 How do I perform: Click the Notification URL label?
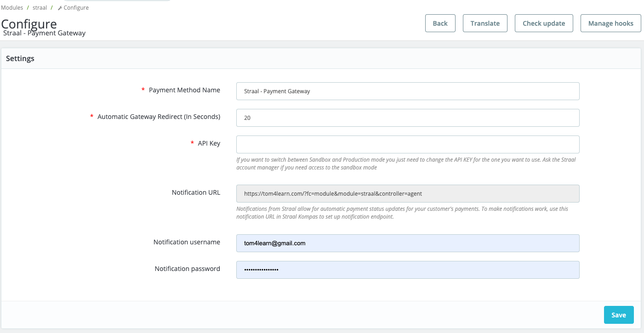tap(196, 192)
